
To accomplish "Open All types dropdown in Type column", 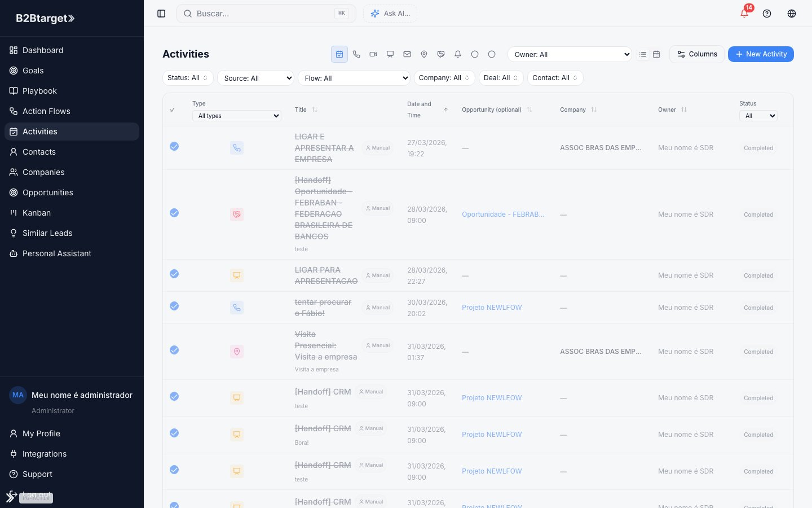I will [x=237, y=116].
